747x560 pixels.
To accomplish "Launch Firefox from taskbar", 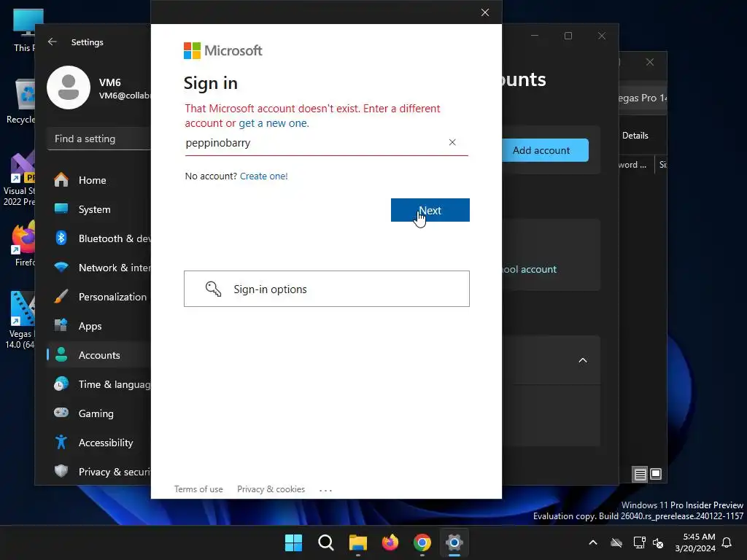I will coord(390,542).
